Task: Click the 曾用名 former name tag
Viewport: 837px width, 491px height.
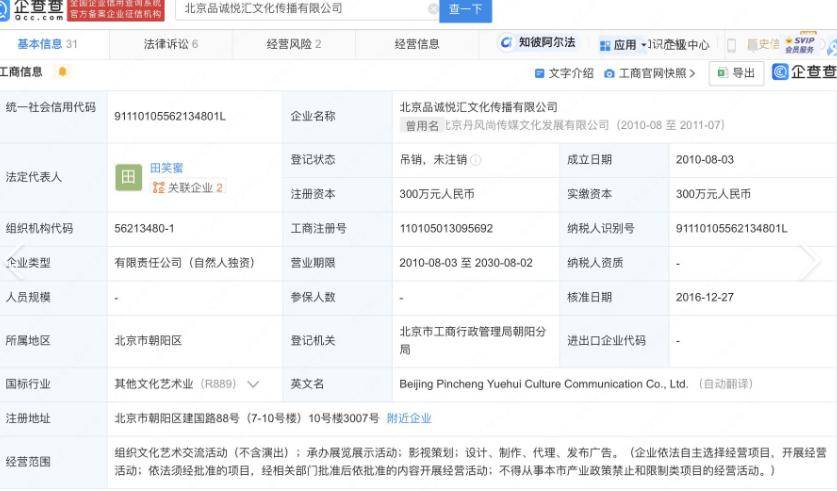Action: click(x=422, y=125)
